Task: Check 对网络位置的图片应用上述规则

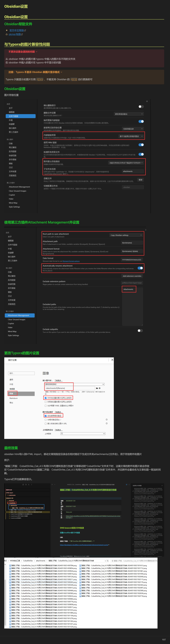Action: tap(46, 402)
